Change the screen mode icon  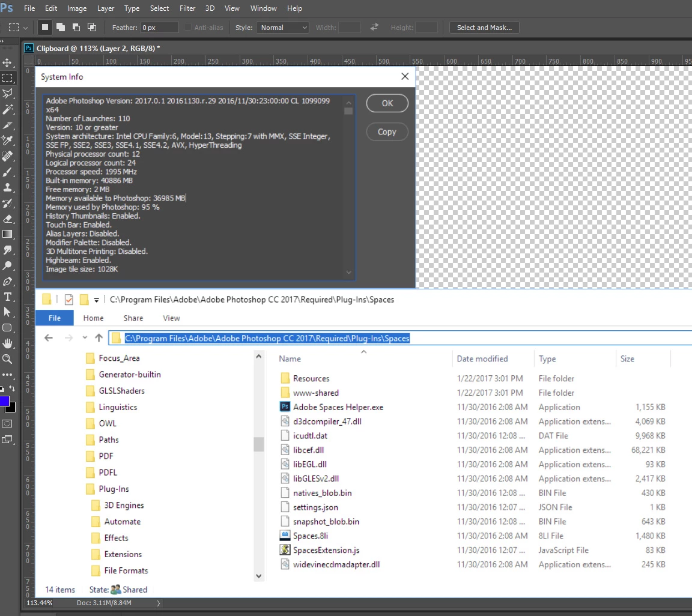(x=7, y=439)
